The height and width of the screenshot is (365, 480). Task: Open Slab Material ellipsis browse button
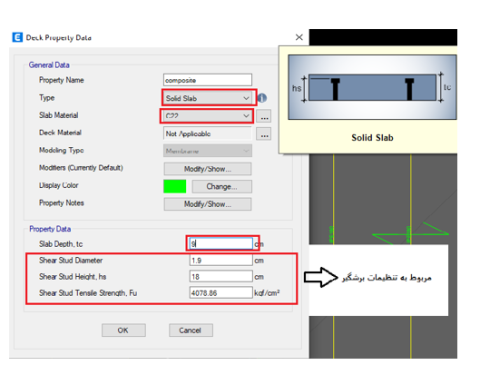pos(264,116)
